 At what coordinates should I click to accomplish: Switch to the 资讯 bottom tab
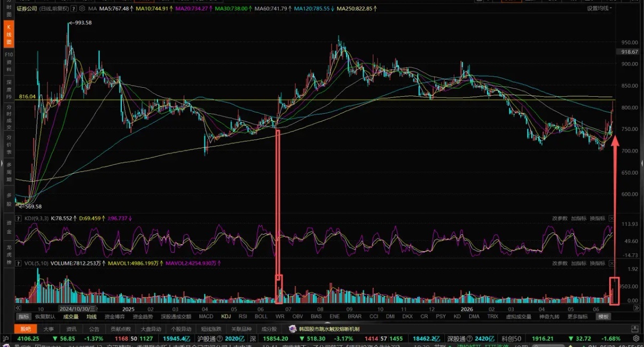coord(71,329)
